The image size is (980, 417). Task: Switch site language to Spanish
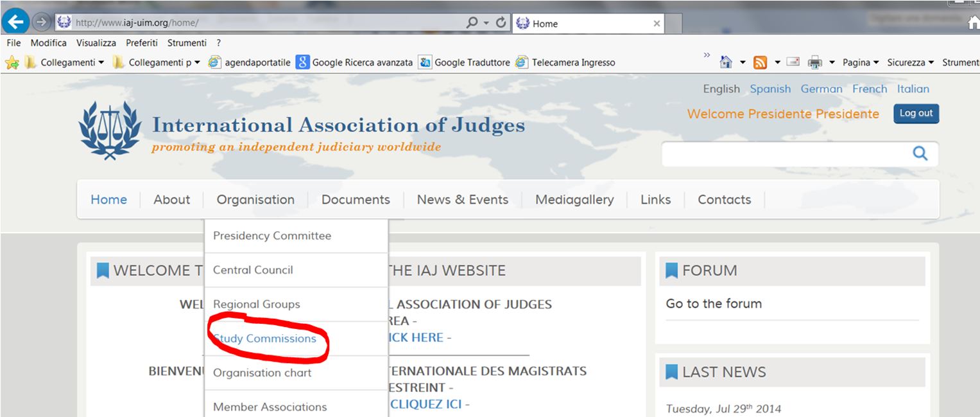(x=770, y=89)
